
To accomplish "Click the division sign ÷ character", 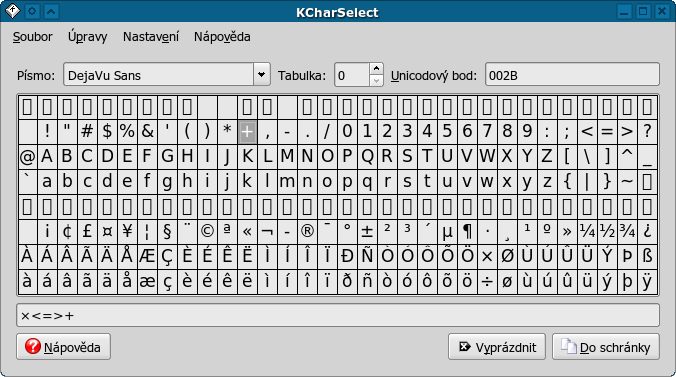I will pyautogui.click(x=487, y=282).
